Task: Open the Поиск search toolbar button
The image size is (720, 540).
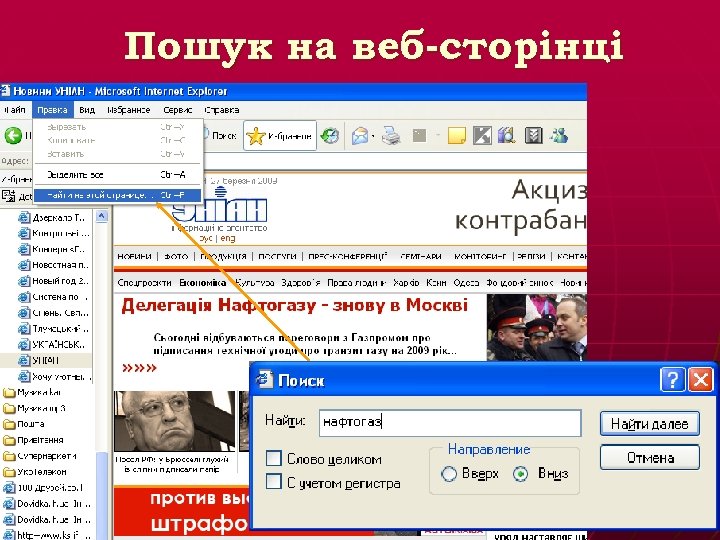Action: click(220, 136)
